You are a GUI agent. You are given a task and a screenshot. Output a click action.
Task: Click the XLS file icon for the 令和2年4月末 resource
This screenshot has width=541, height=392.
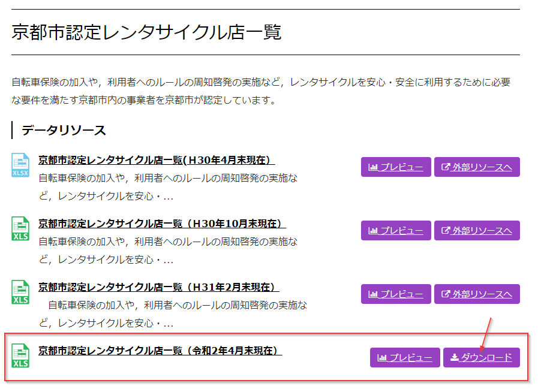(20, 356)
